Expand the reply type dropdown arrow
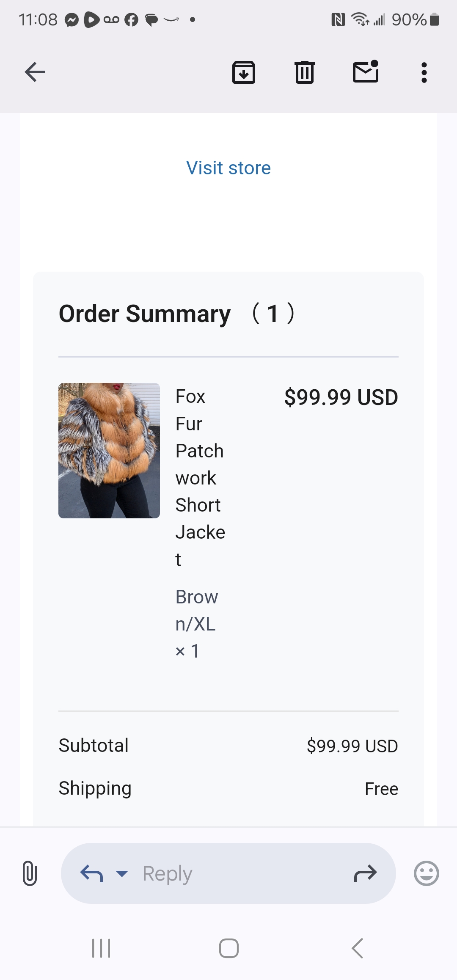This screenshot has width=457, height=980. click(x=122, y=873)
